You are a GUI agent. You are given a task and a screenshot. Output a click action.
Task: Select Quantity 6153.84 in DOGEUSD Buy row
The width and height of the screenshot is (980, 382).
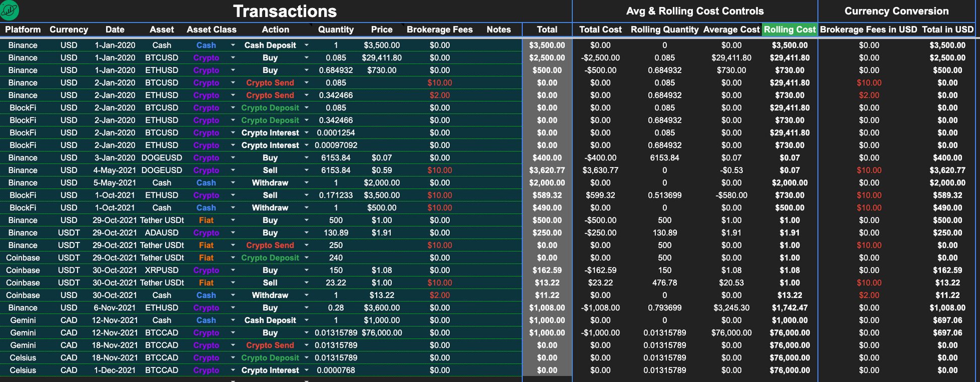pyautogui.click(x=335, y=158)
